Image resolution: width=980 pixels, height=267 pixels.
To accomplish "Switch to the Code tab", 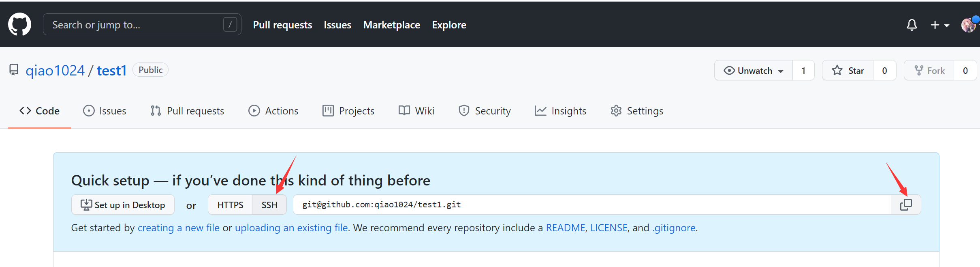I will pos(40,111).
